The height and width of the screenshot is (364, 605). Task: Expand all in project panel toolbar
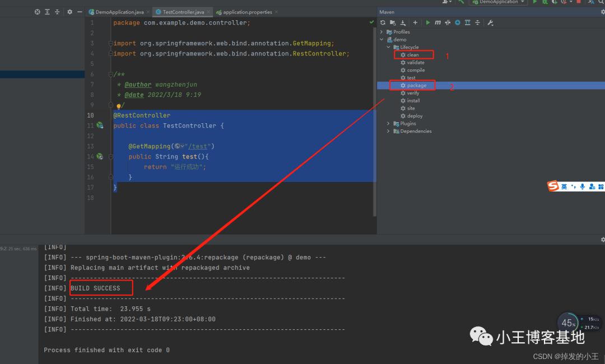[47, 12]
